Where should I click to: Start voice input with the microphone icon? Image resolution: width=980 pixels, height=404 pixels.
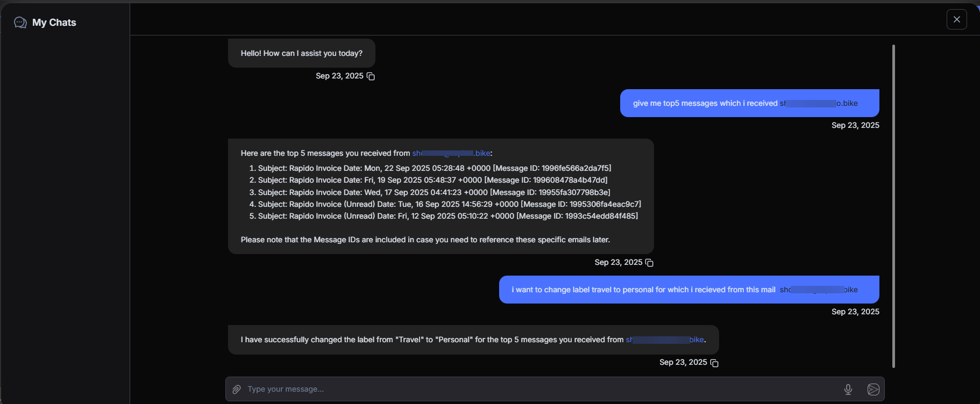pyautogui.click(x=848, y=389)
